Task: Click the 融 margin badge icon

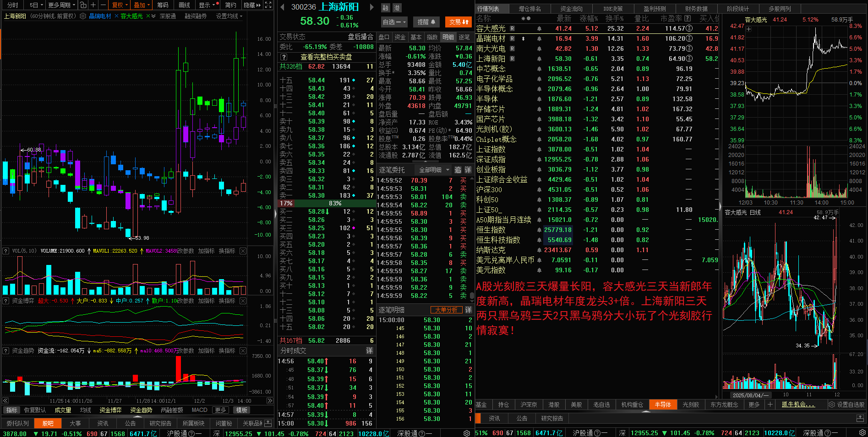Action: [386, 8]
